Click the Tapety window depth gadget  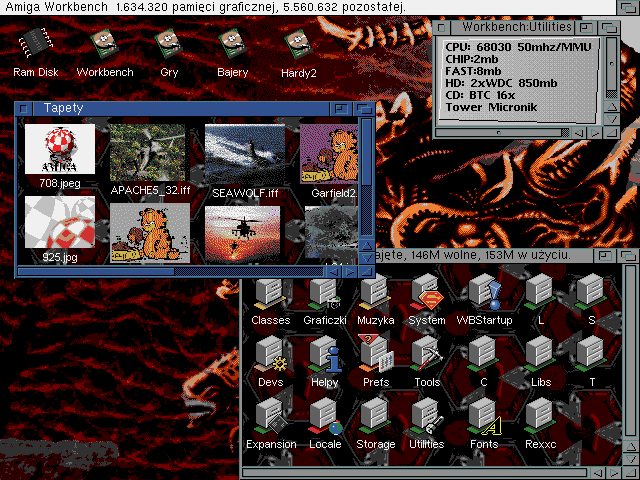[x=364, y=109]
